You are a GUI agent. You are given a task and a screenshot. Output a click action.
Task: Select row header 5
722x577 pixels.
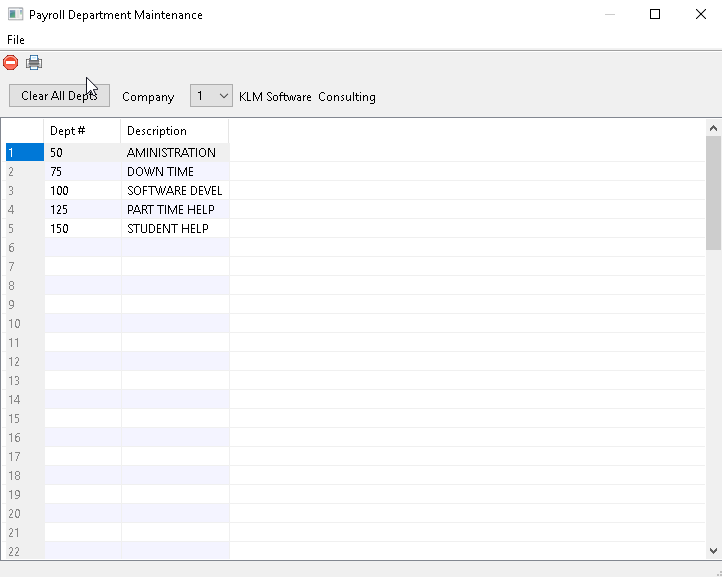coord(25,228)
